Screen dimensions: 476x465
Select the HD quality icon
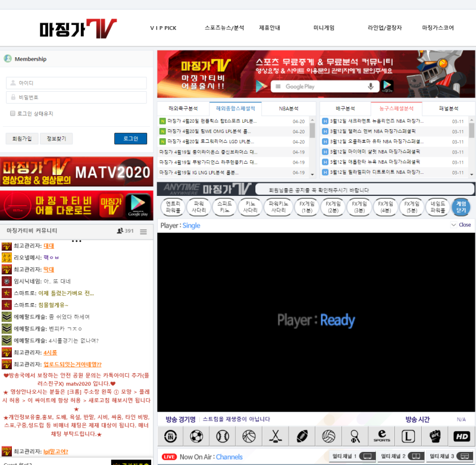462,436
